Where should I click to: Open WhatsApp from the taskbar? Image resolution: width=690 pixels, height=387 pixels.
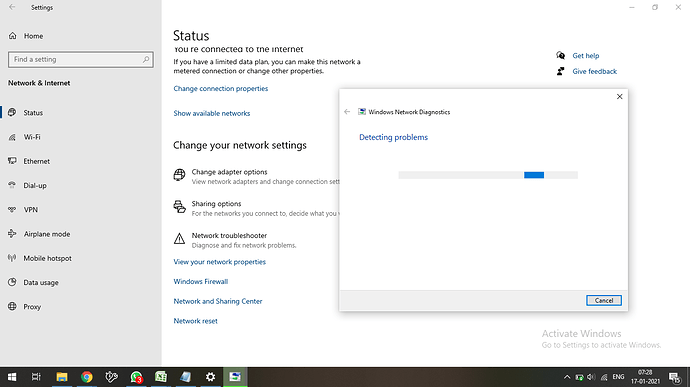[136, 377]
